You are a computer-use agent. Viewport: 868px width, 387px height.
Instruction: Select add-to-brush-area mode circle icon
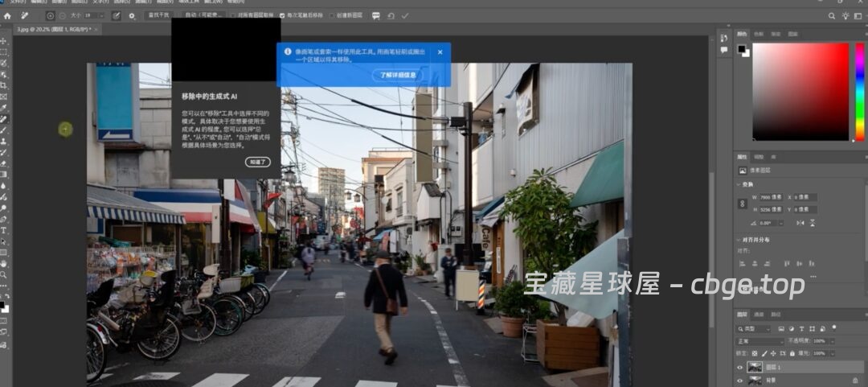pos(51,16)
